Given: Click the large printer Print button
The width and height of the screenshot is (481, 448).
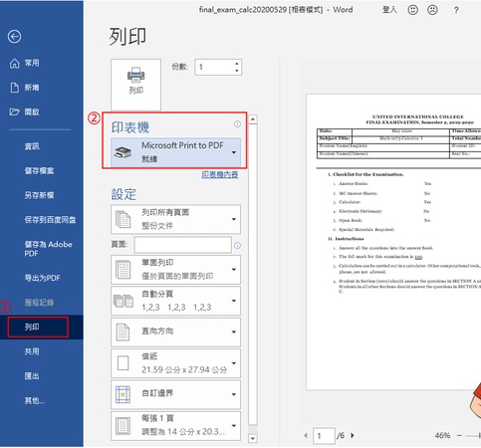Looking at the screenshot, I should tap(135, 85).
